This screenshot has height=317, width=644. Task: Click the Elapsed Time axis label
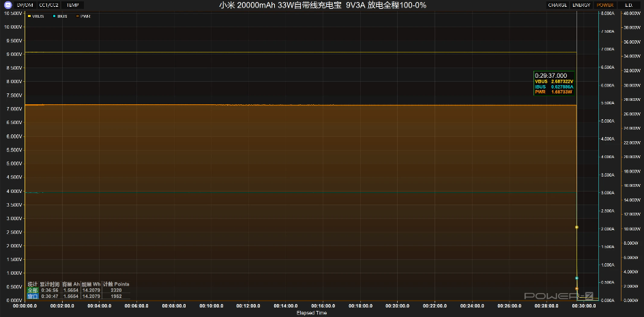[312, 313]
